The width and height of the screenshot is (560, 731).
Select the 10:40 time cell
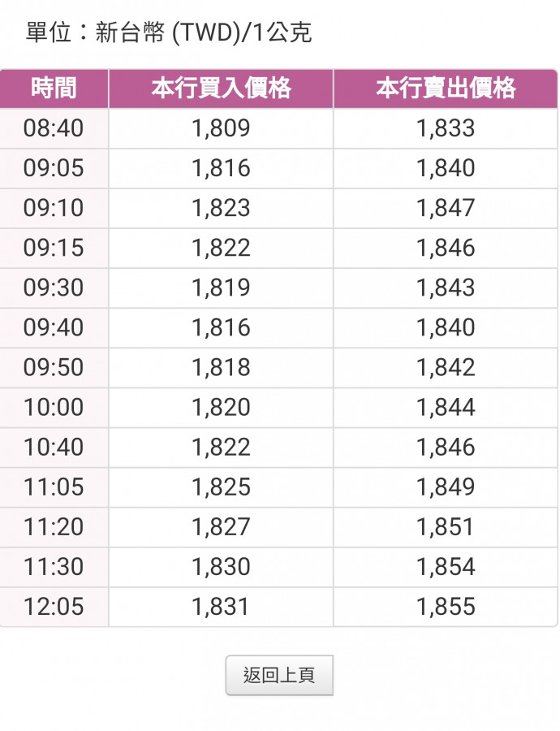[54, 447]
